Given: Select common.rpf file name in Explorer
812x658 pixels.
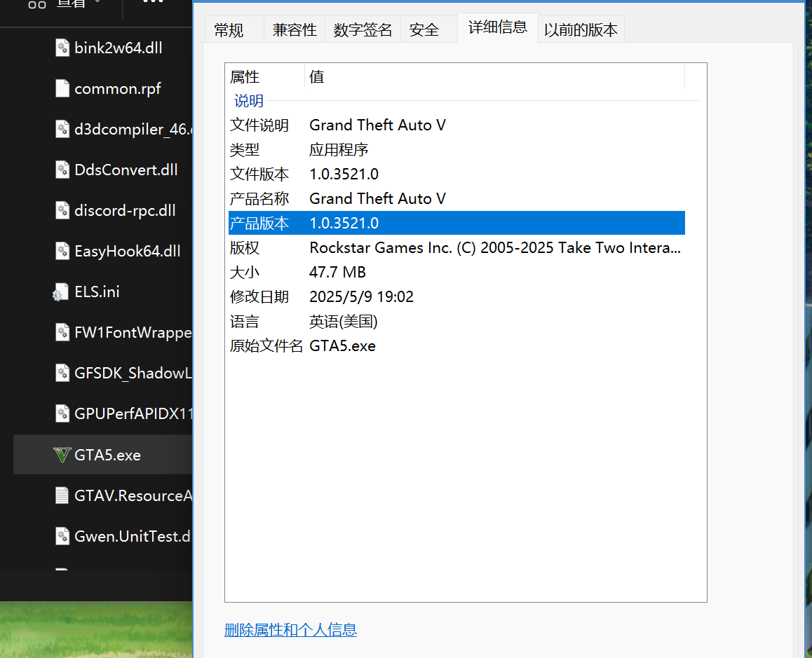Looking at the screenshot, I should pos(118,89).
